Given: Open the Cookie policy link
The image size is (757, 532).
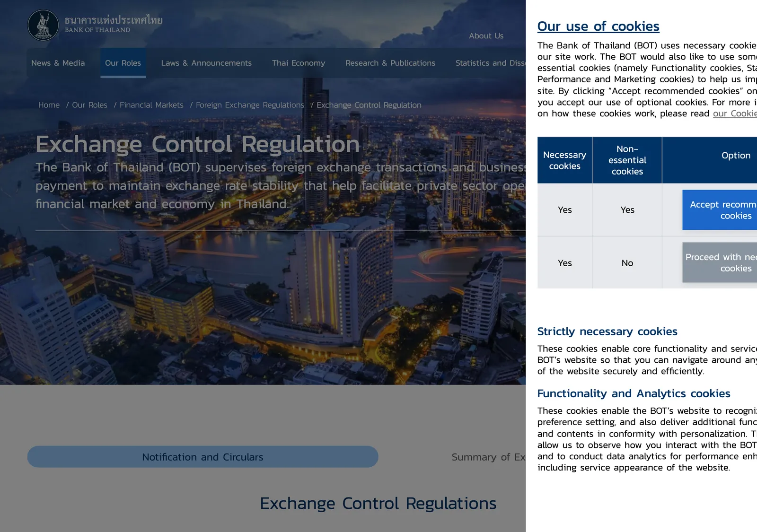Looking at the screenshot, I should click(x=735, y=113).
